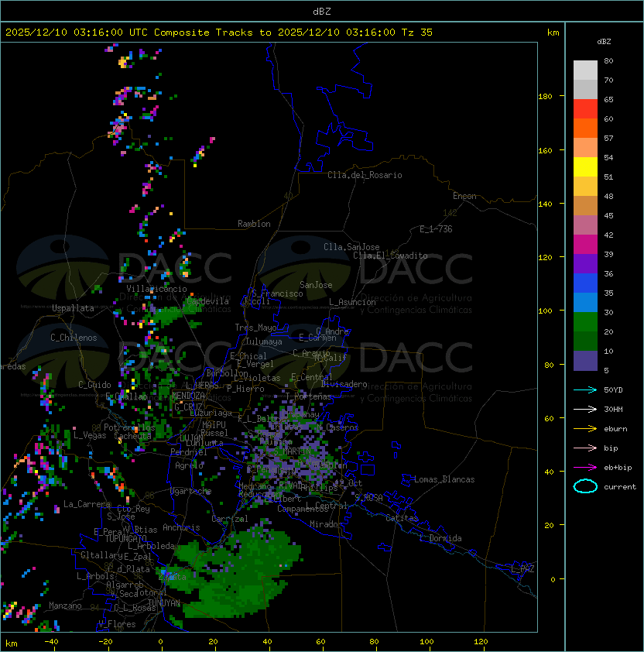644x652 pixels.
Task: Click the 'Anchoris' map label
Action: [x=181, y=527]
